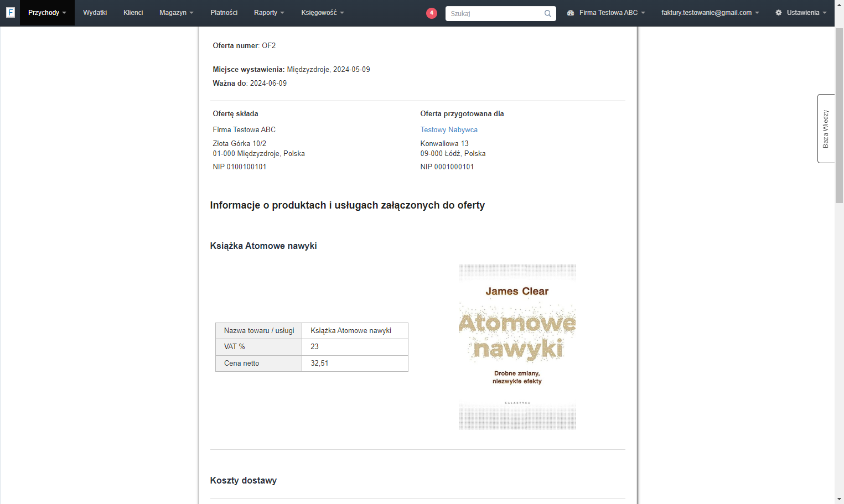Click the 'Ważna do: 2024-06-09' line
The image size is (844, 504).
(250, 84)
